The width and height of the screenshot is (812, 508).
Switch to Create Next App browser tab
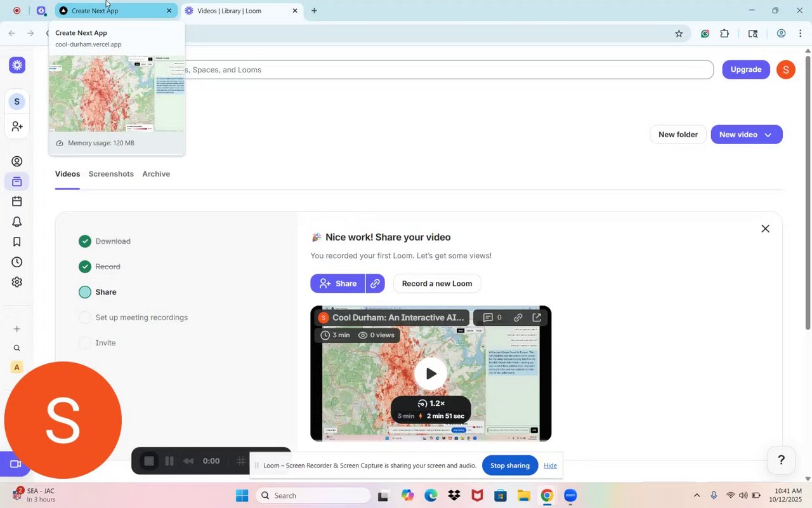point(115,11)
